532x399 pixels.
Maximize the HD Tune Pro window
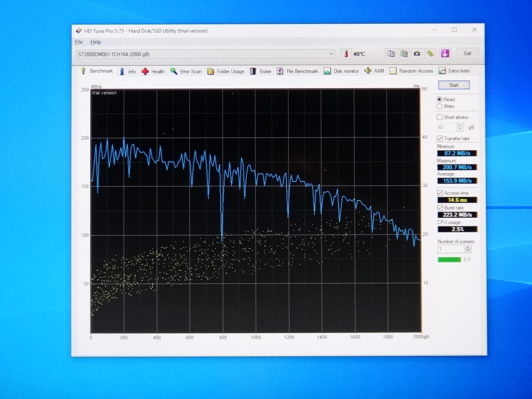click(454, 30)
